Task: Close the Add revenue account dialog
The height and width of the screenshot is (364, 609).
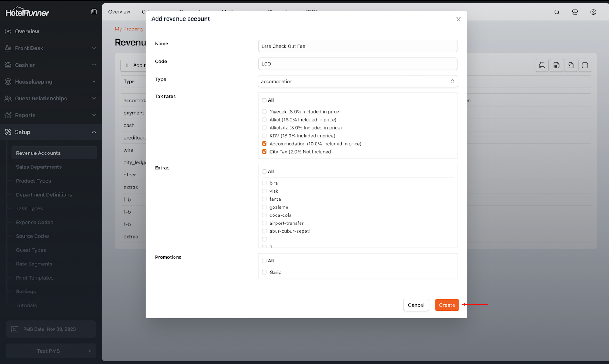Action: [458, 19]
